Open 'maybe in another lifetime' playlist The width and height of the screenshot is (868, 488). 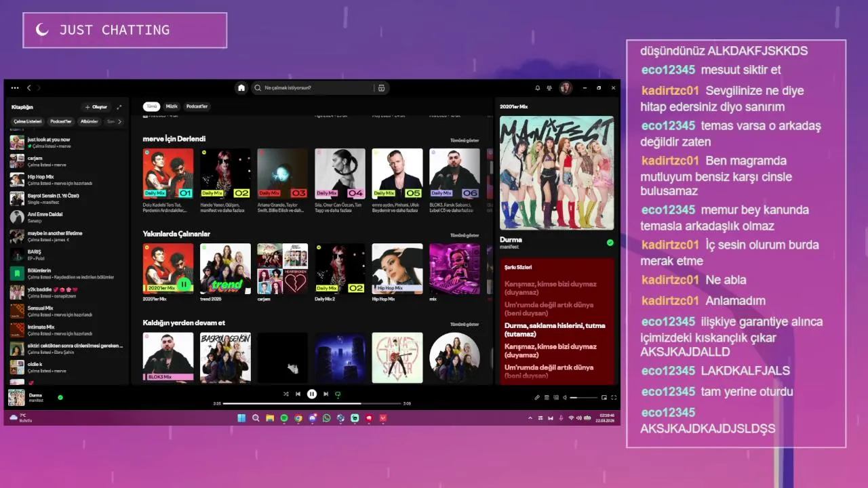(66, 236)
